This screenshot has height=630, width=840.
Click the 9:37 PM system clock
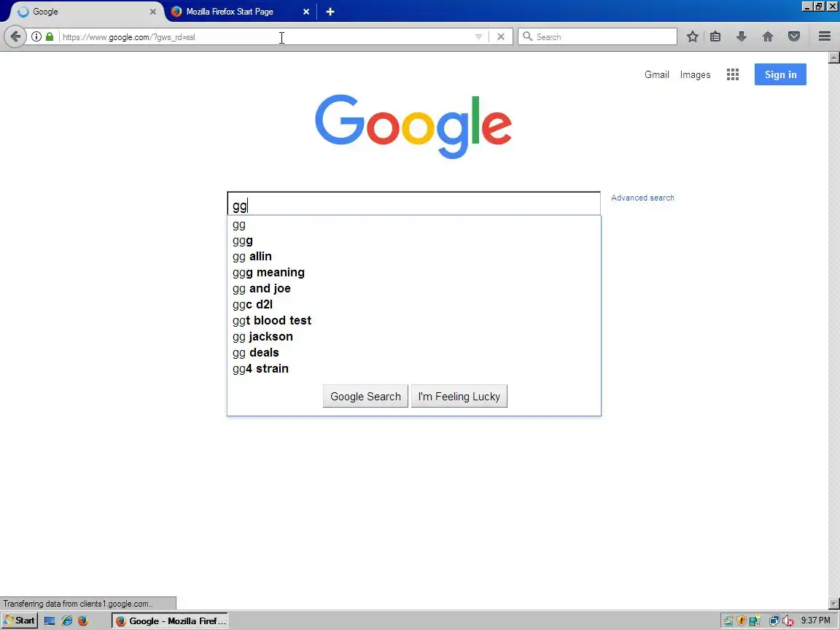(815, 621)
